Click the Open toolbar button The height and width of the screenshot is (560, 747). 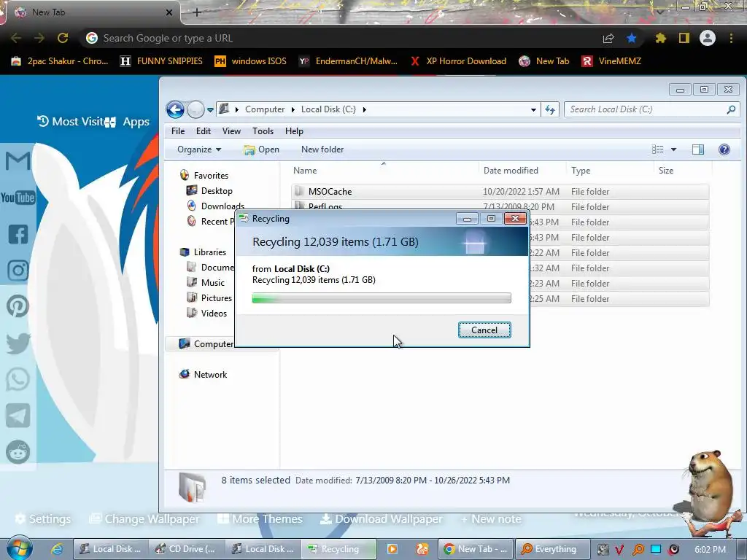click(262, 149)
